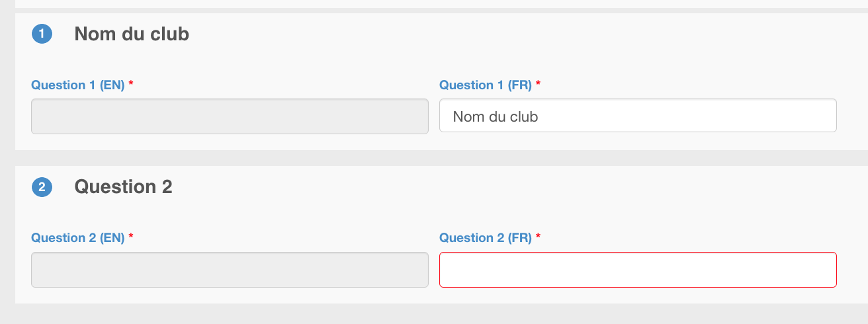868x324 pixels.
Task: Click the blue number 1 badge
Action: 42,34
